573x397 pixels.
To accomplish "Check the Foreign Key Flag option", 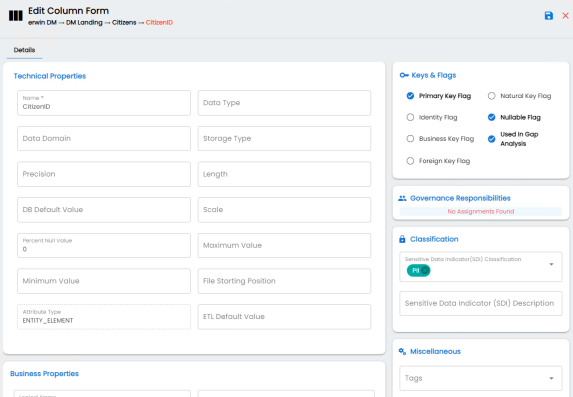I will [x=410, y=161].
